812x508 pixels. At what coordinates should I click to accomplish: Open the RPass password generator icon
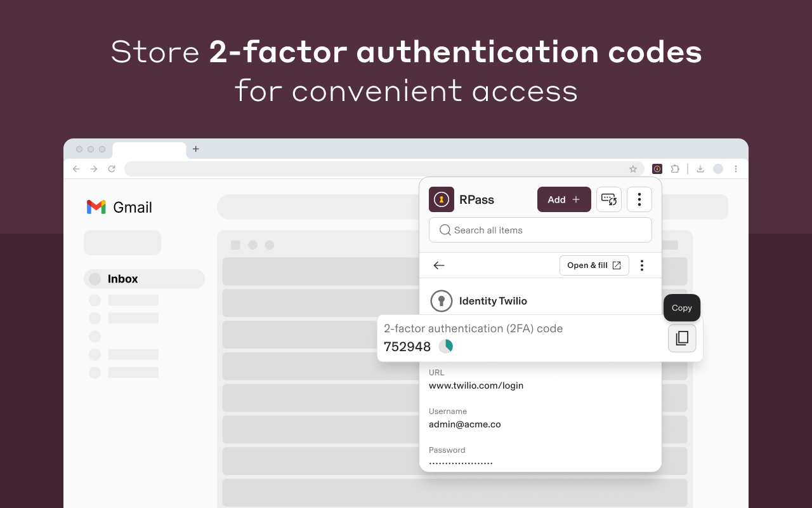click(609, 199)
